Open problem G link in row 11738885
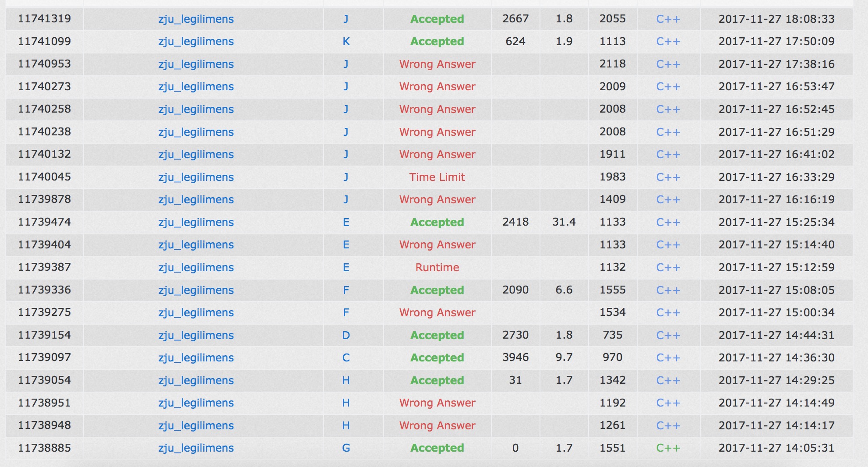 tap(346, 448)
